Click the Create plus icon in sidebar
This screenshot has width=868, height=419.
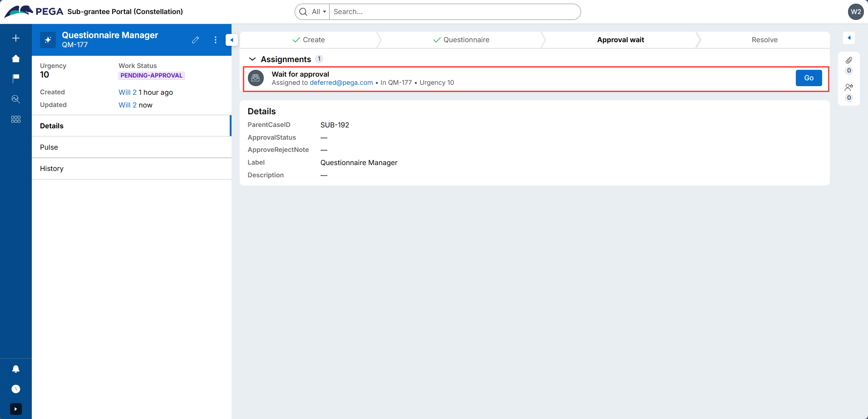[16, 38]
